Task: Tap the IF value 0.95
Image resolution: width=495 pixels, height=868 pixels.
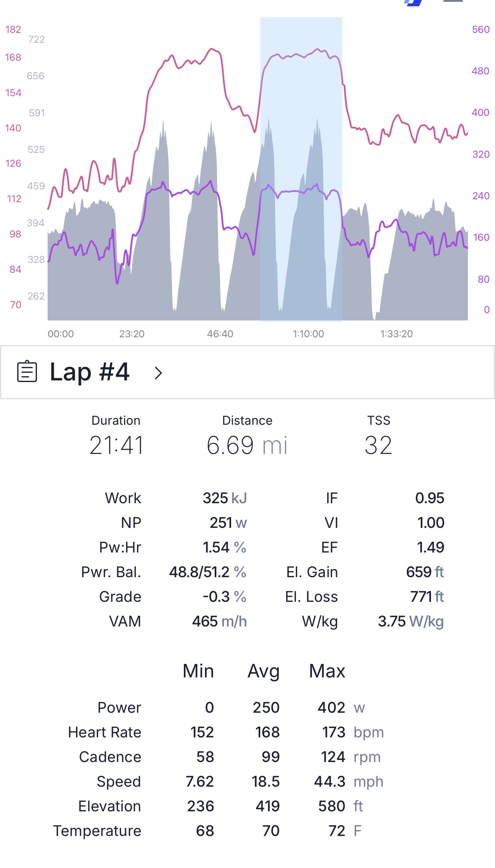Action: [x=430, y=498]
